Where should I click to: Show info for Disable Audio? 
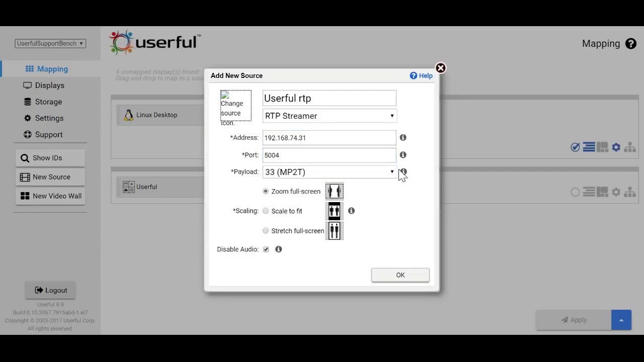(278, 249)
